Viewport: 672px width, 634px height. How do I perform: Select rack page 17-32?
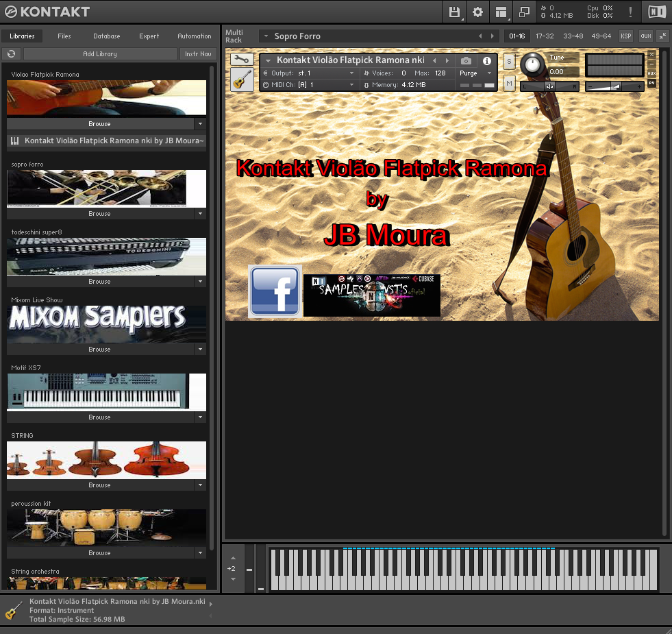pyautogui.click(x=545, y=36)
